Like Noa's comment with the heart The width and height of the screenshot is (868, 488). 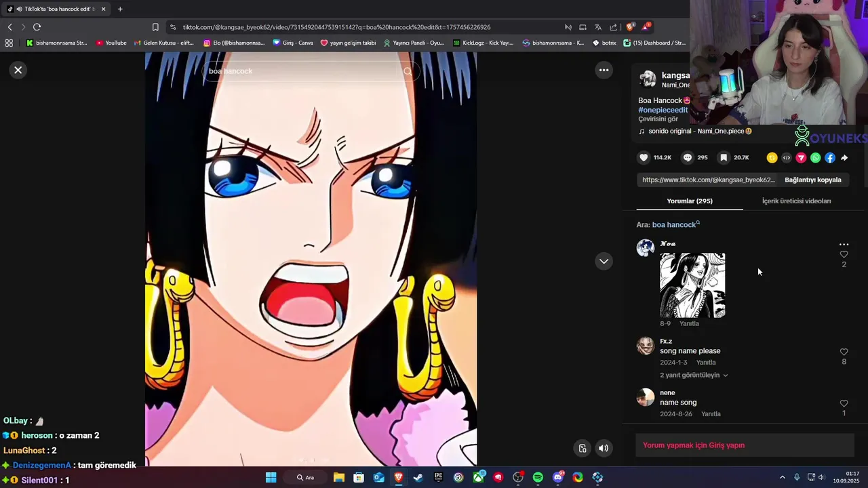coord(844,255)
